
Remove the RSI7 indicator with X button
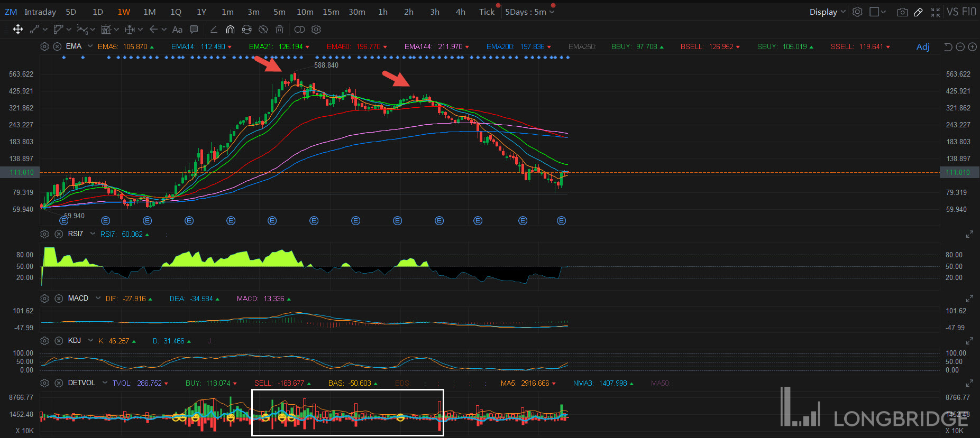click(x=59, y=234)
